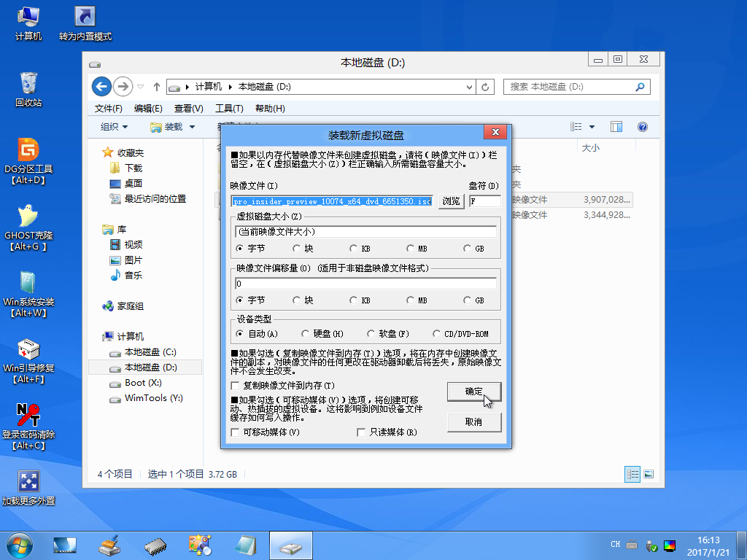Open the address bar history dropdown
This screenshot has height=560, width=747.
(469, 87)
